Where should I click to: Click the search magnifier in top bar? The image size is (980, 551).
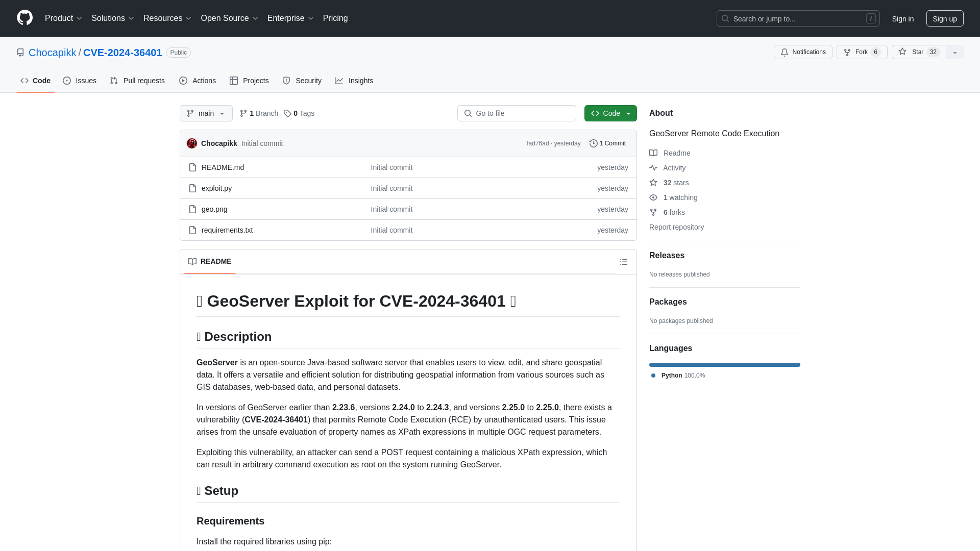click(725, 18)
